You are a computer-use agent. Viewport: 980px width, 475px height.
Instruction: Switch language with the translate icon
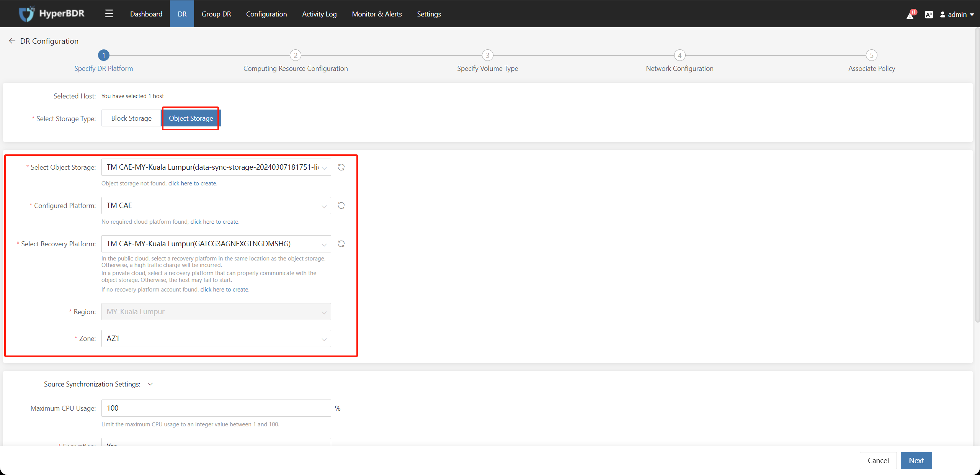pos(929,15)
